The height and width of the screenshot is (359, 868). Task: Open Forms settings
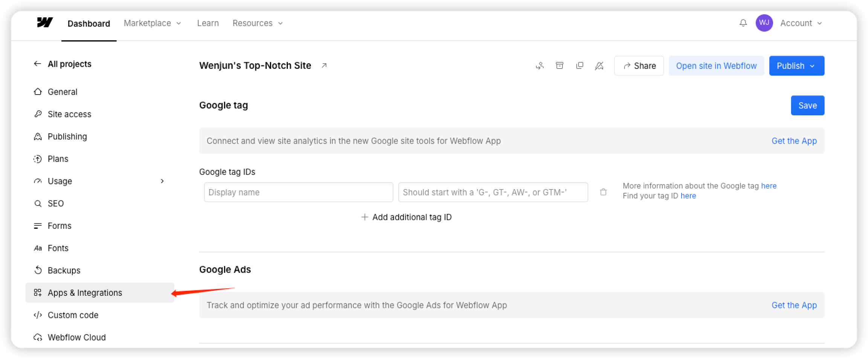point(60,226)
